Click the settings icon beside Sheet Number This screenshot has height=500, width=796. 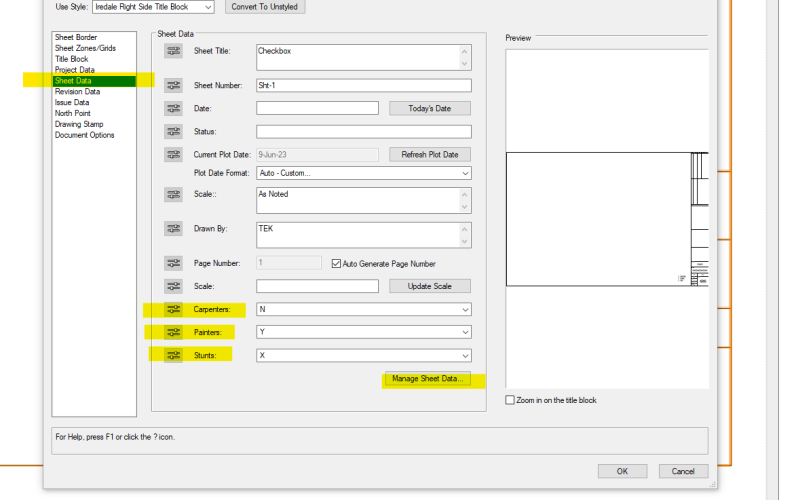click(174, 85)
